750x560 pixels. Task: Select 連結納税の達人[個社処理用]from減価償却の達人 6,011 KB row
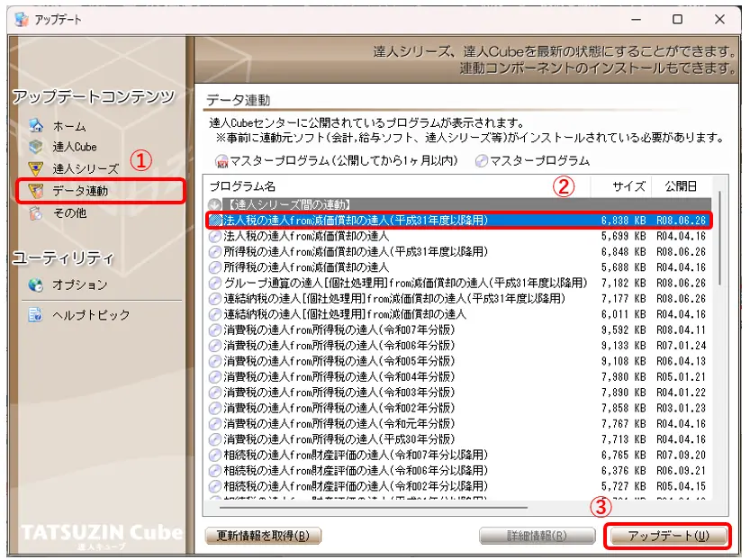pyautogui.click(x=459, y=314)
